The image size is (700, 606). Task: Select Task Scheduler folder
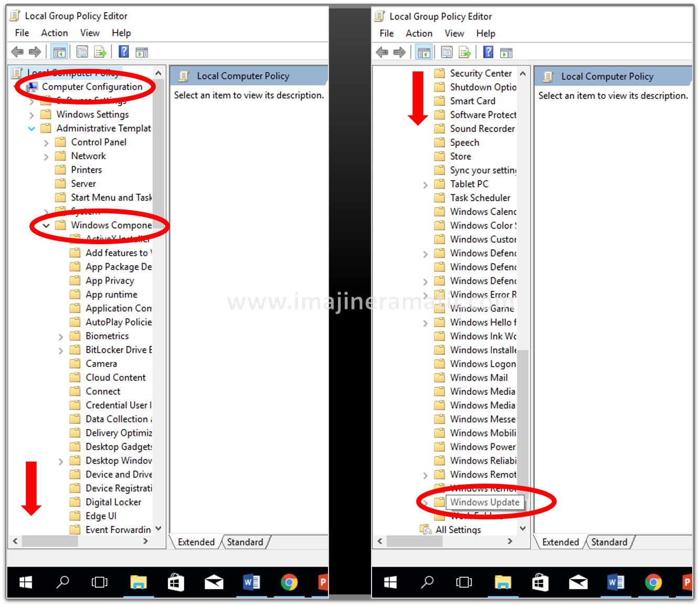point(480,197)
